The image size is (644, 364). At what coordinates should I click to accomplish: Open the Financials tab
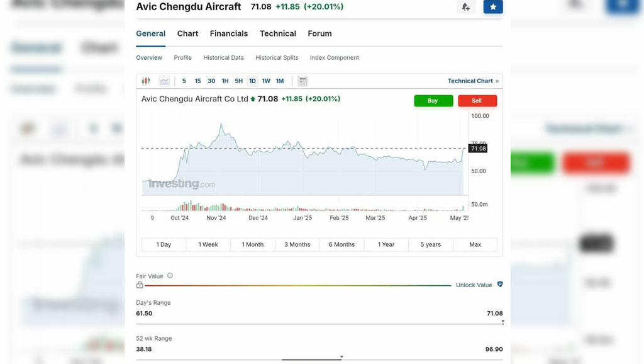pyautogui.click(x=229, y=34)
